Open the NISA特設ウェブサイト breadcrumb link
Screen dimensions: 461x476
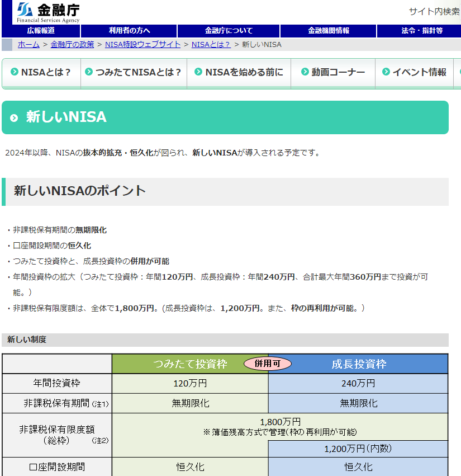click(x=143, y=45)
